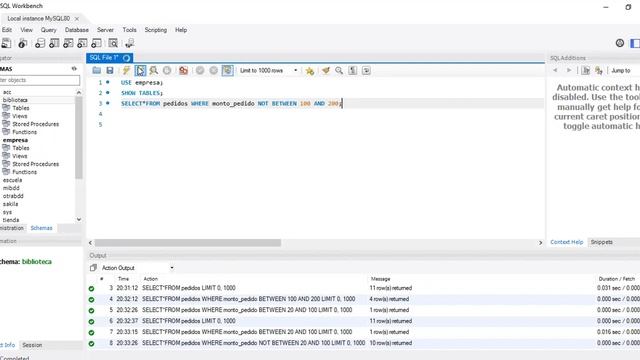The image size is (640, 360).
Task: Open the Query menu
Action: coord(49,30)
